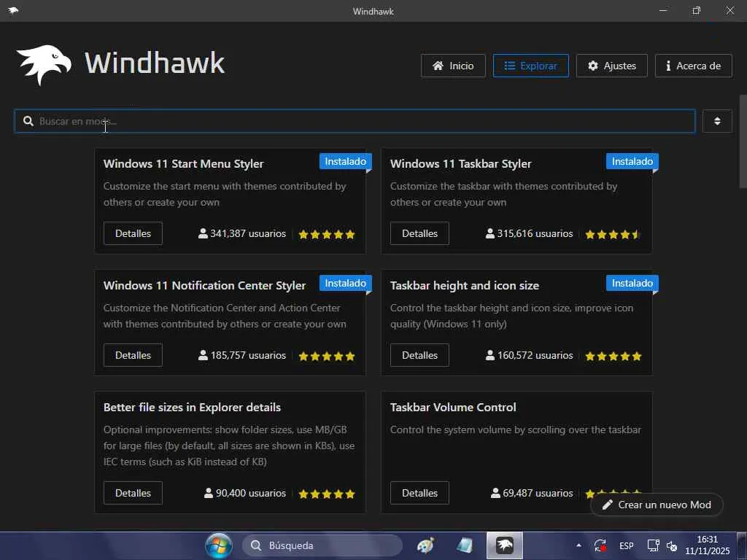This screenshot has width=747, height=560.
Task: Click the 185,757 usuarios count
Action: point(242,356)
